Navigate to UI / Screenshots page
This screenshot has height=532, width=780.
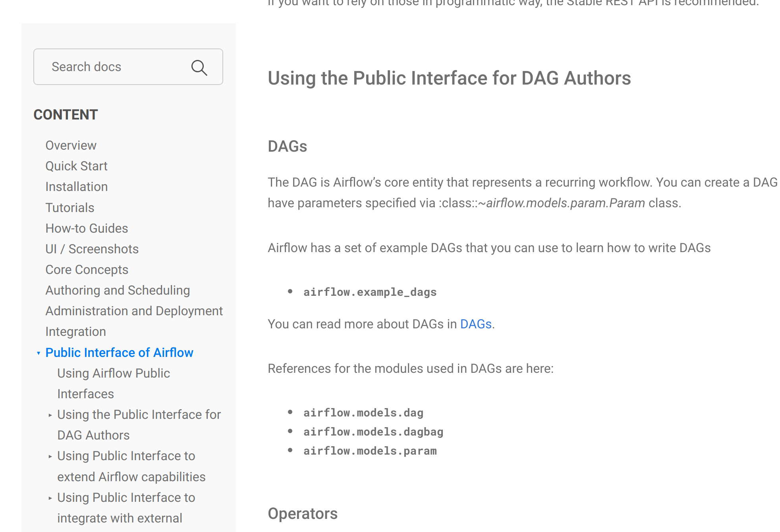92,249
